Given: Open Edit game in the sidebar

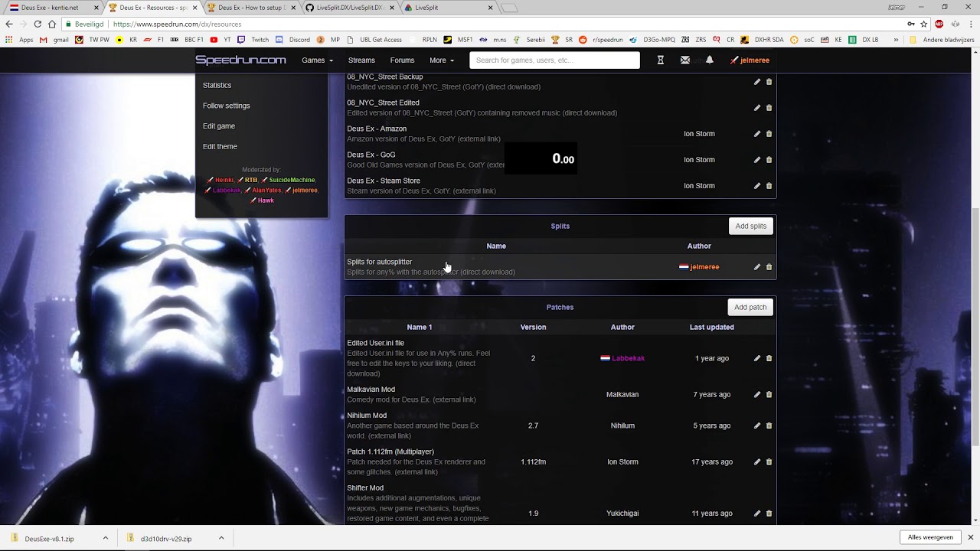Looking at the screenshot, I should coord(219,126).
